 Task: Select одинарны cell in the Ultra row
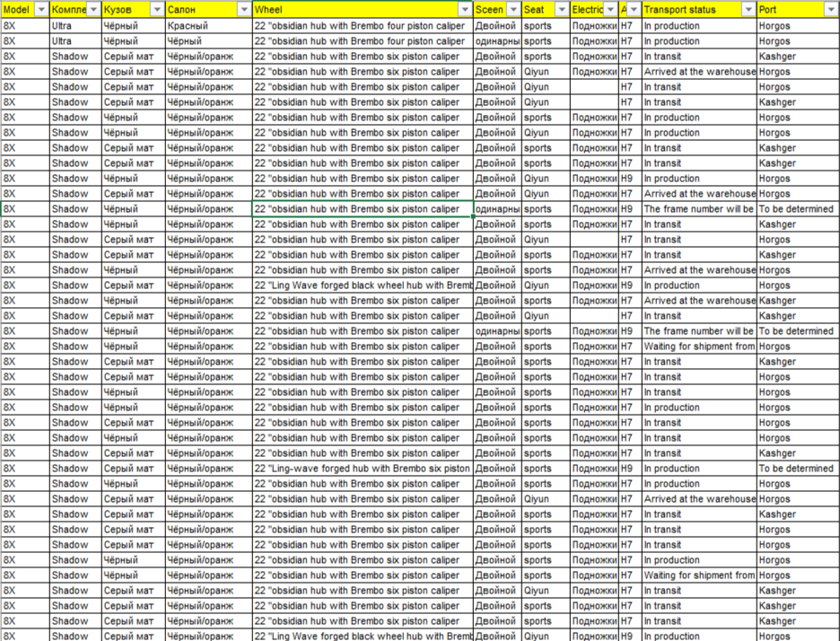click(x=498, y=41)
